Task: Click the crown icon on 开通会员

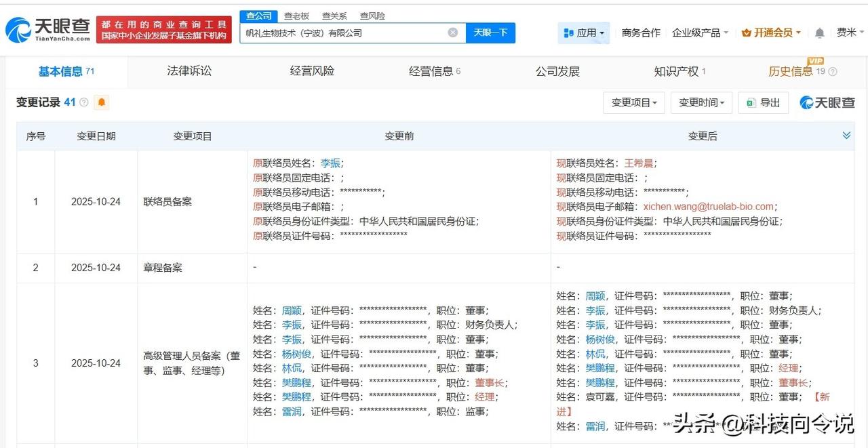Action: click(x=747, y=32)
